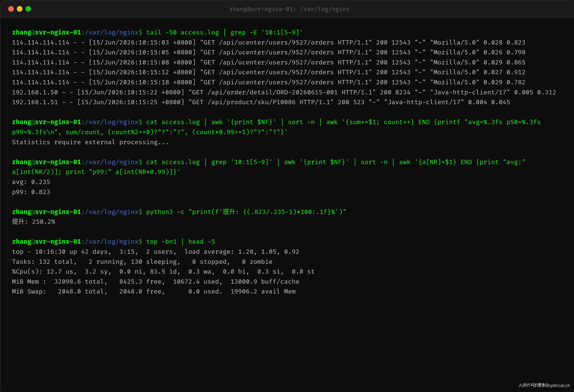Click the '提升: 250.2%' output line
The height and width of the screenshot is (392, 574).
pos(34,222)
